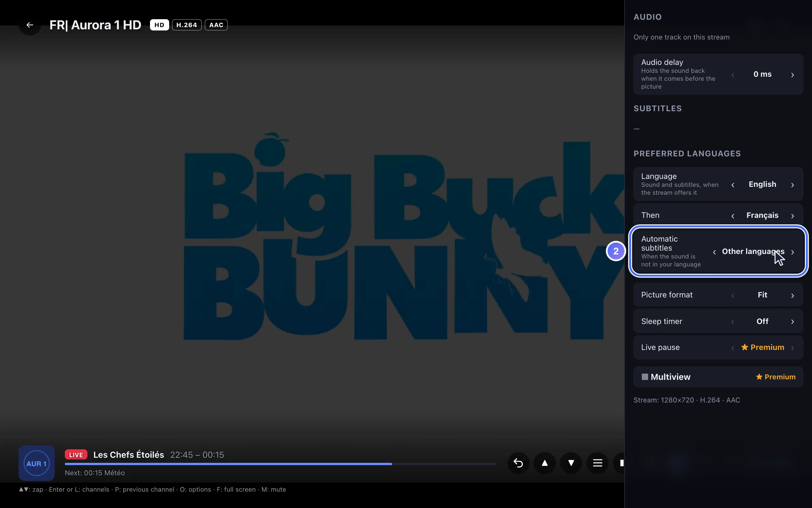Image resolution: width=812 pixels, height=508 pixels.
Task: Go back with the arrow beside channel title
Action: [30, 25]
